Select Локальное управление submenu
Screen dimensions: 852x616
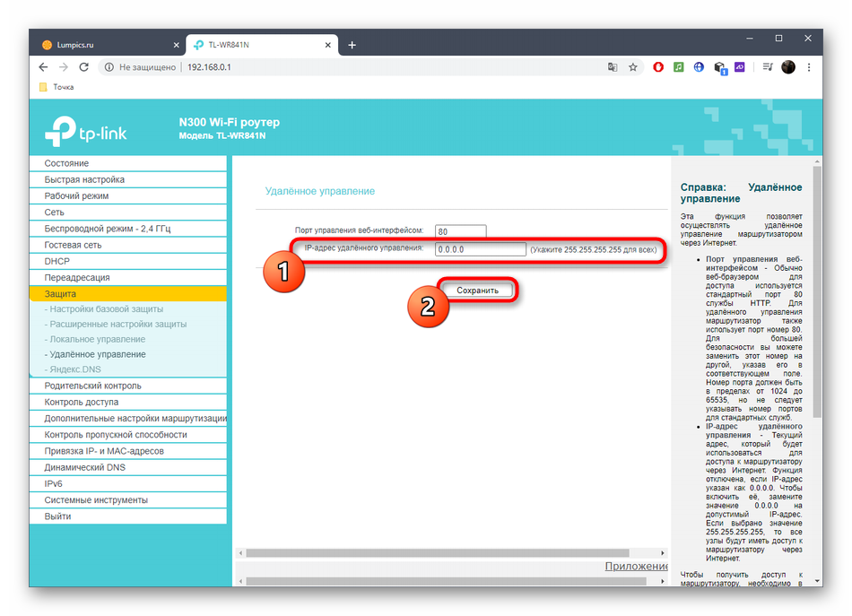pos(94,340)
